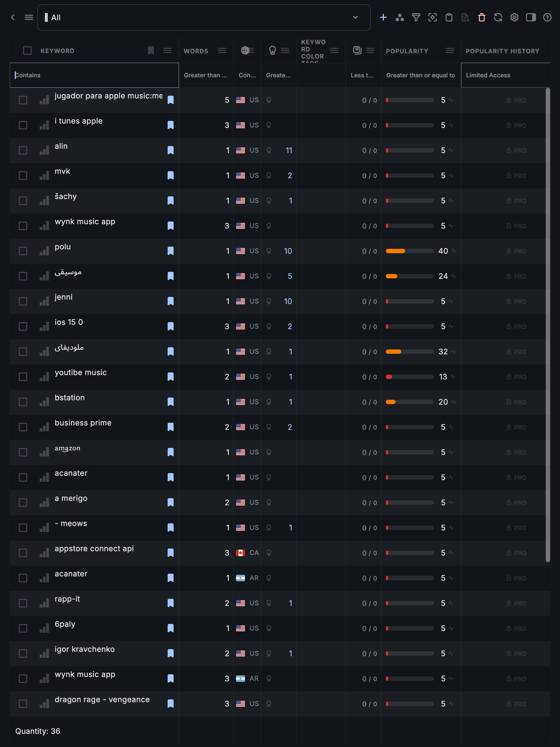Viewport: 560px width, 747px height.
Task: Check the select-all checkbox in Keyword header
Action: pos(27,51)
